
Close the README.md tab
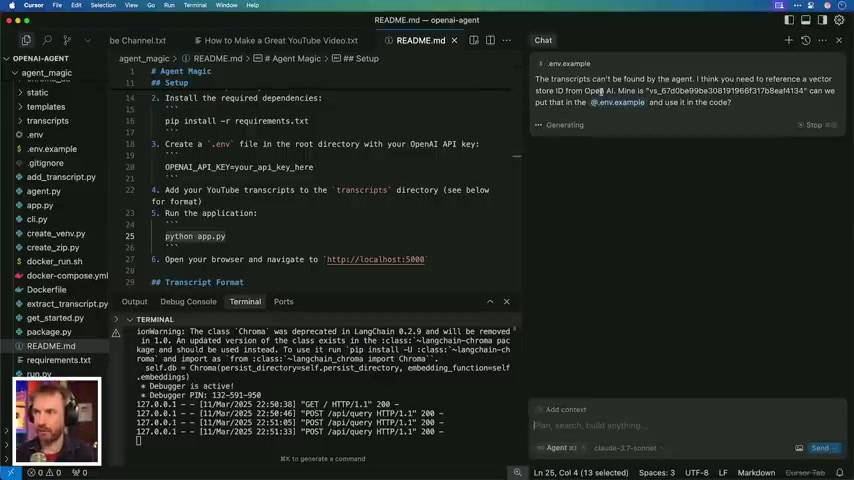coord(454,40)
